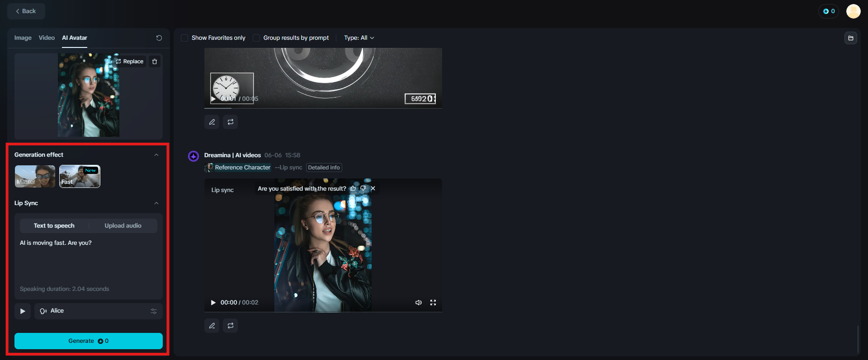Edit the lip sync video result

(212, 326)
